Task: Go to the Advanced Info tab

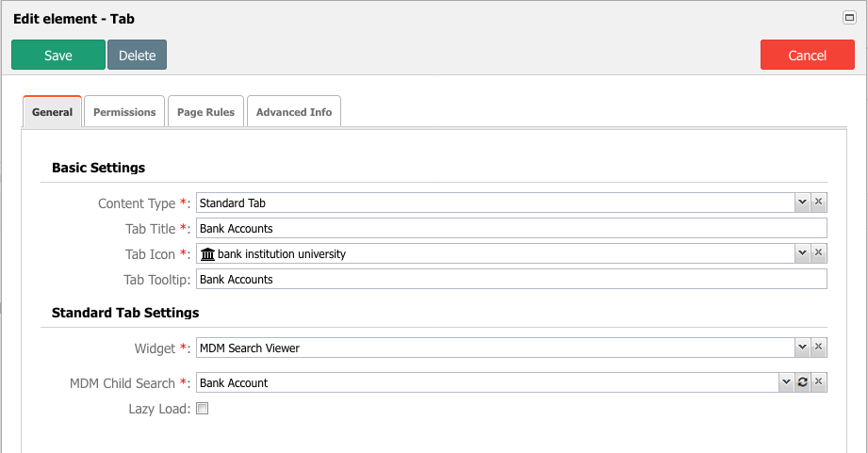Action: tap(294, 112)
